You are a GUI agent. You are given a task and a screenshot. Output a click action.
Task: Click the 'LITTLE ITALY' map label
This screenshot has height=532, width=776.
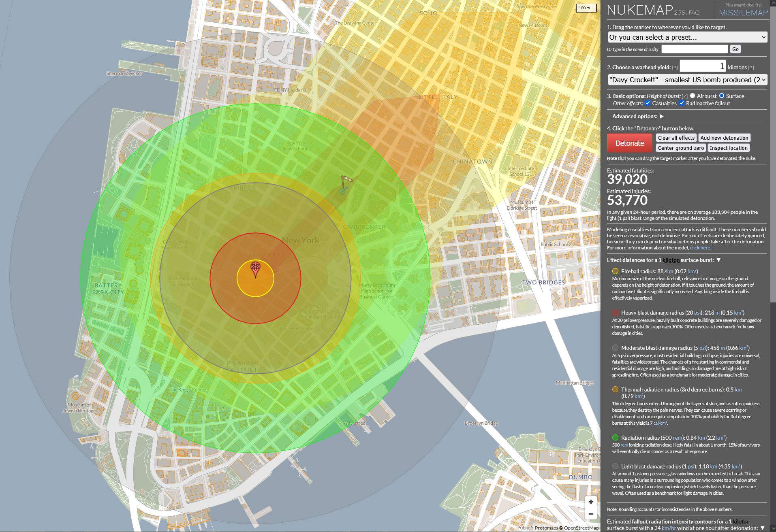pos(438,97)
